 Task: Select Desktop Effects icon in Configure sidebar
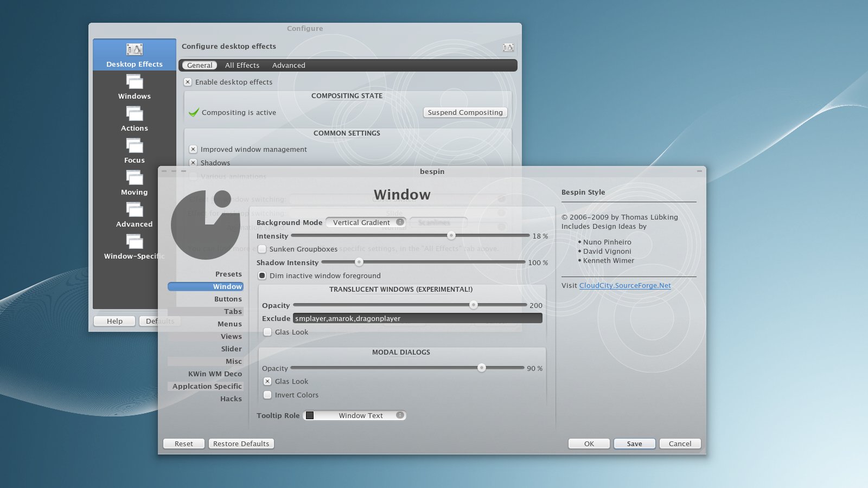135,50
